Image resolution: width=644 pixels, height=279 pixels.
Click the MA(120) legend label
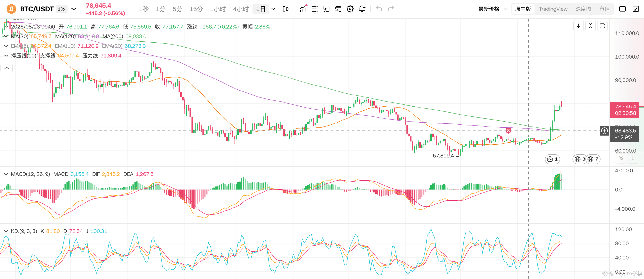tap(65, 36)
